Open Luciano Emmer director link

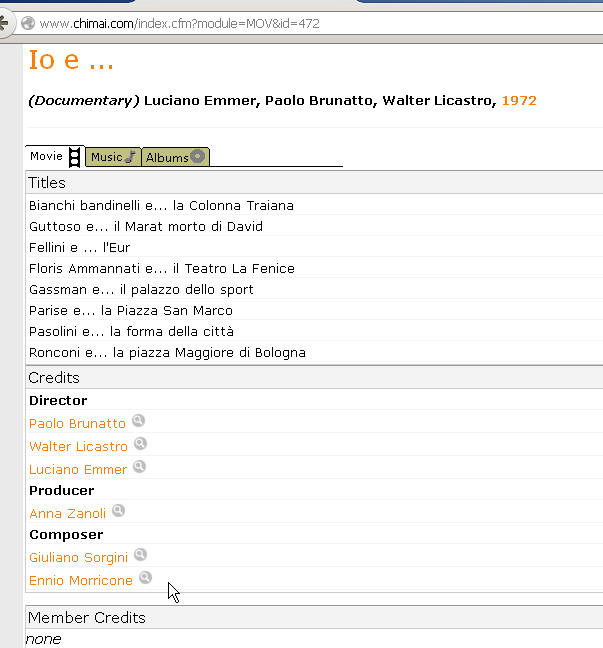click(x=78, y=470)
